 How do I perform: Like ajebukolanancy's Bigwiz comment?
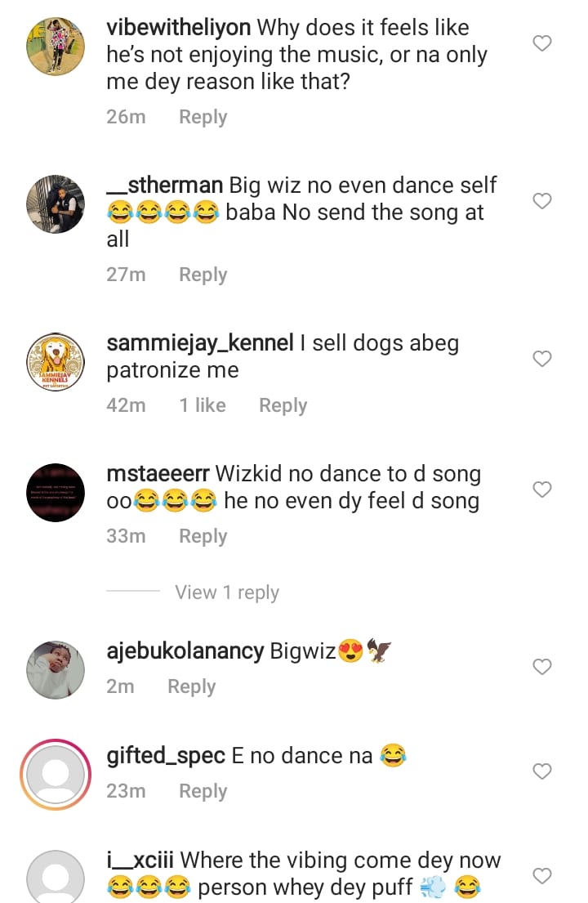pyautogui.click(x=542, y=668)
